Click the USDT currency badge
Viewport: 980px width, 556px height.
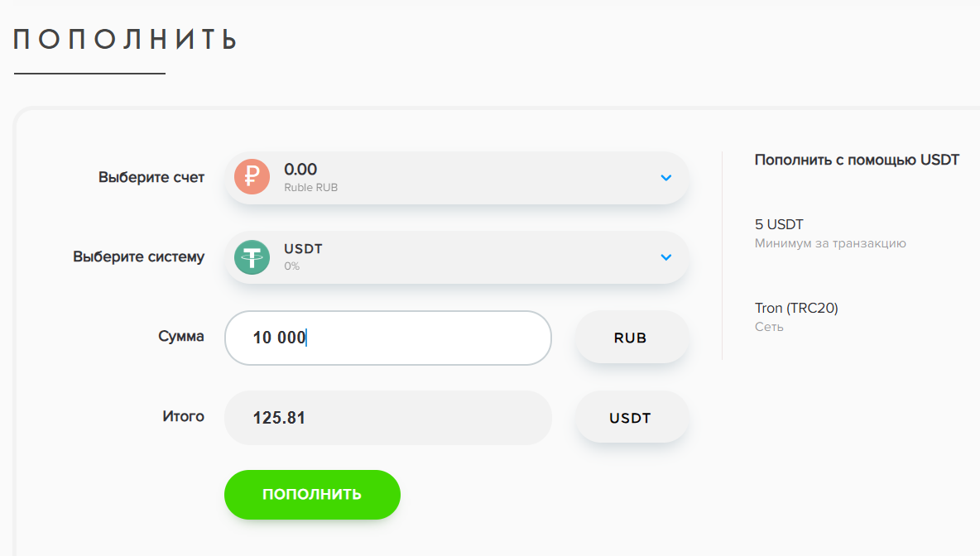click(632, 418)
